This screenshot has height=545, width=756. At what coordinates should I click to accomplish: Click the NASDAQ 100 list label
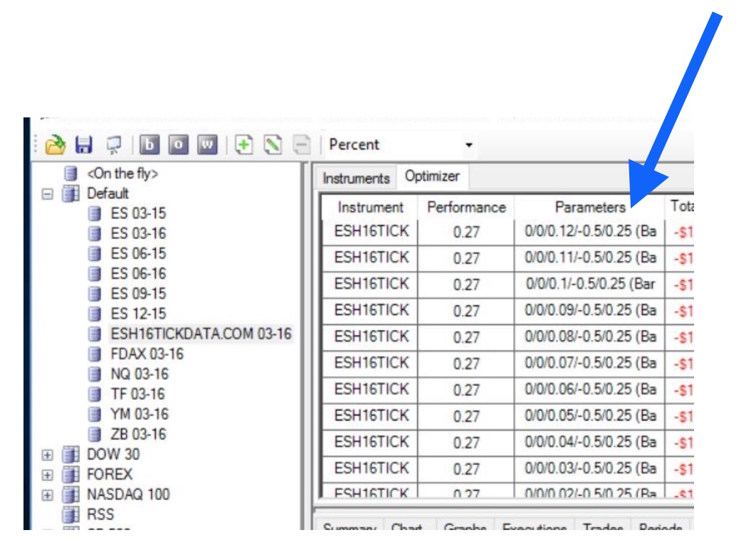pyautogui.click(x=128, y=495)
